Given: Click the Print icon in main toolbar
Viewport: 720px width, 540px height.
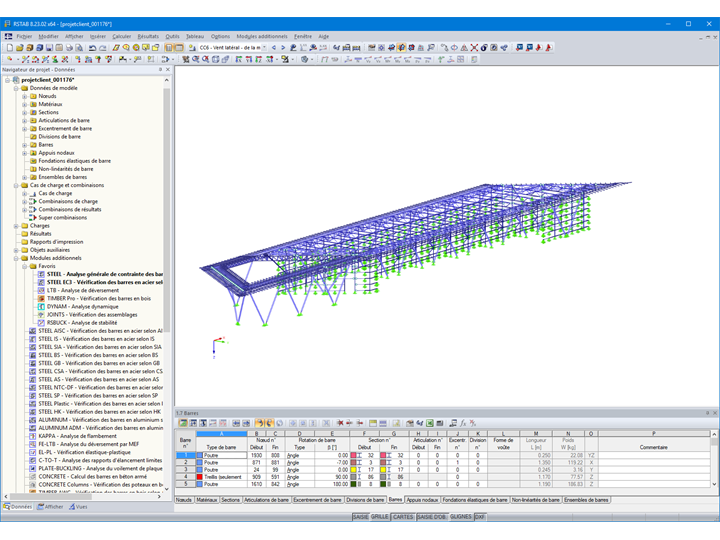Looking at the screenshot, I should point(69,47).
